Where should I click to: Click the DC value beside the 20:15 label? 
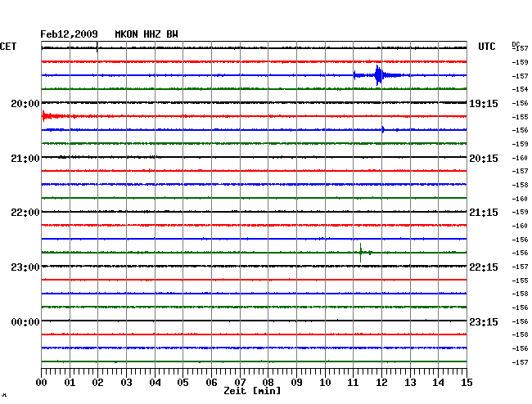520,158
